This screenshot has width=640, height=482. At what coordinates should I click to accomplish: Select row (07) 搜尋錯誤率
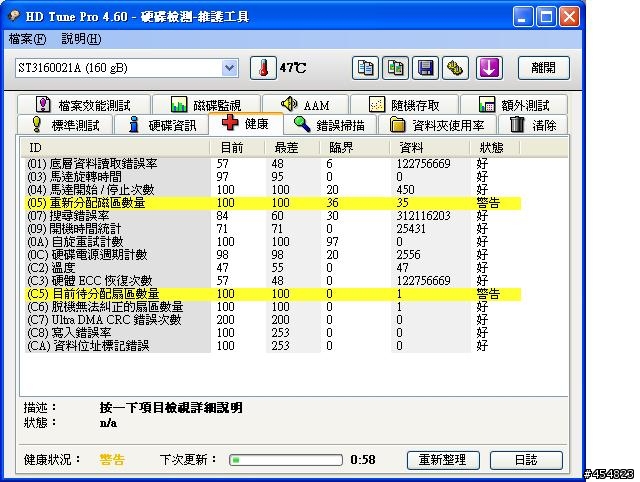[273, 216]
